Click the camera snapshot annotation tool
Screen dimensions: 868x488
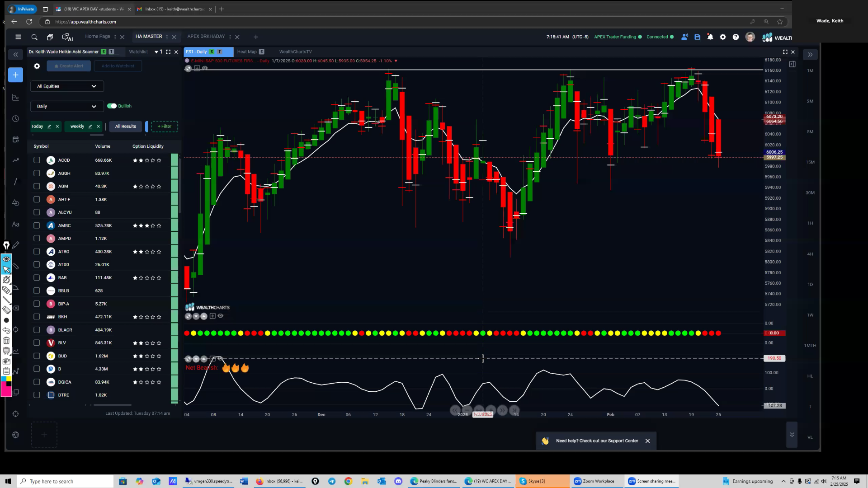tap(6, 361)
